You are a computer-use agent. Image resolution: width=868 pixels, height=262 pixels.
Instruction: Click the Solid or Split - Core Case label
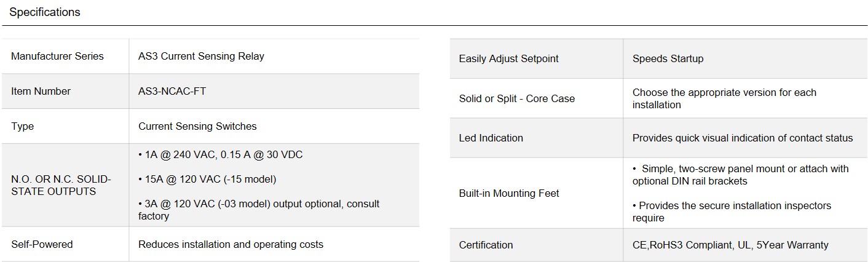click(x=517, y=98)
